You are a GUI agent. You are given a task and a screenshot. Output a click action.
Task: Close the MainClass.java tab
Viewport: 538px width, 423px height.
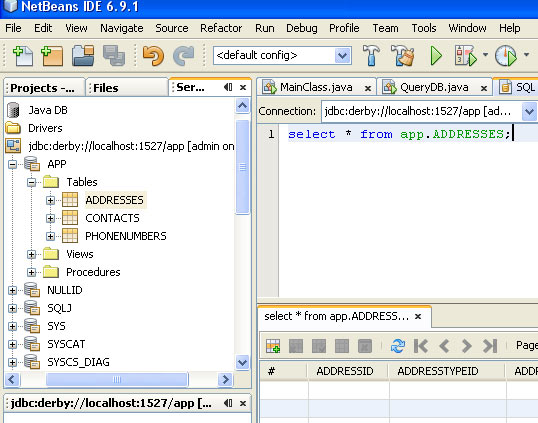pyautogui.click(x=368, y=89)
